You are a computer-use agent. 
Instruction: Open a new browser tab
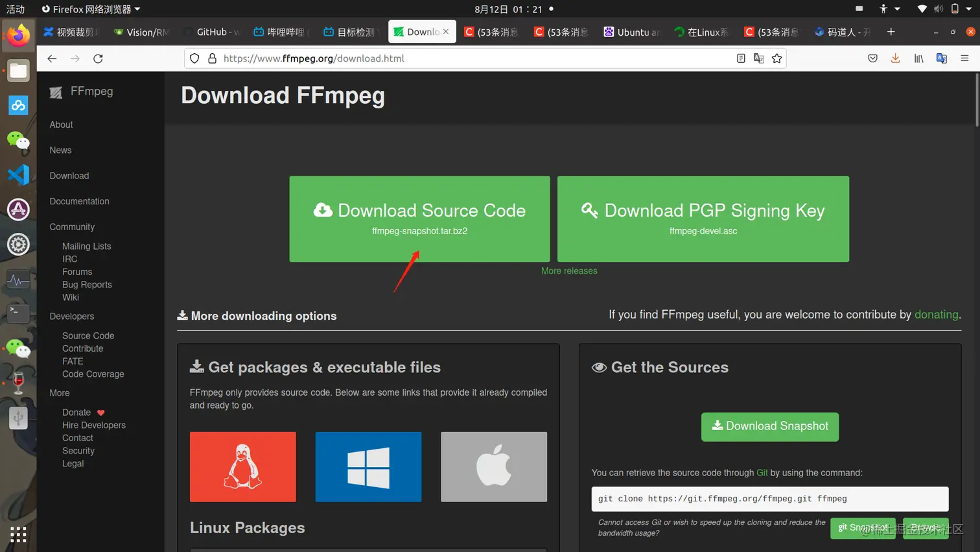891,32
